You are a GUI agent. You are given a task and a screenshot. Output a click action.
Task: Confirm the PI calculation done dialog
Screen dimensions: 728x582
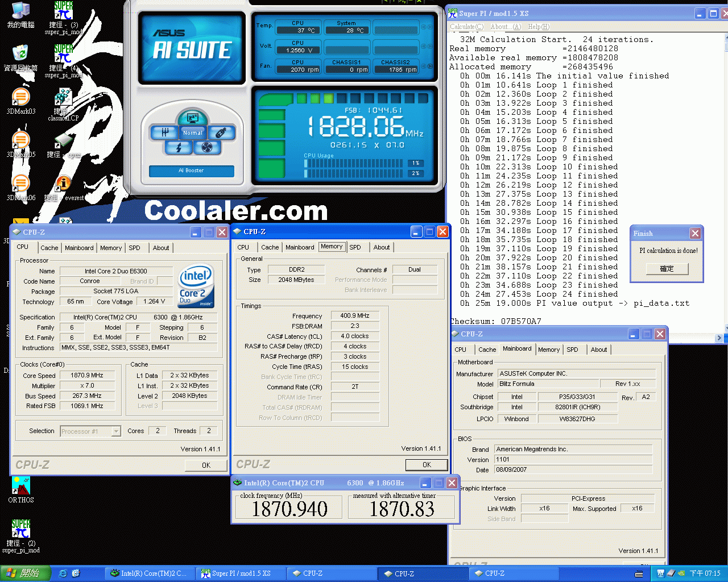tap(667, 269)
